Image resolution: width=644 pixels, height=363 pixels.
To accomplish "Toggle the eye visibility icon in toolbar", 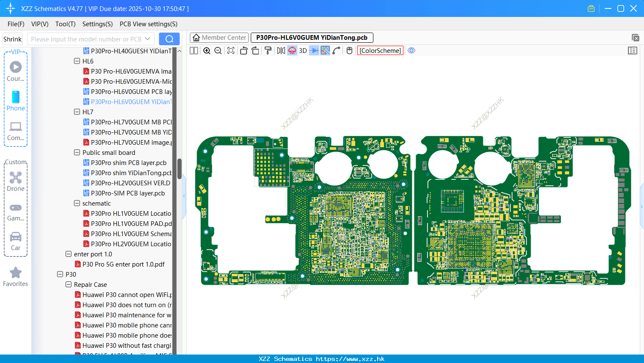I will 411,50.
